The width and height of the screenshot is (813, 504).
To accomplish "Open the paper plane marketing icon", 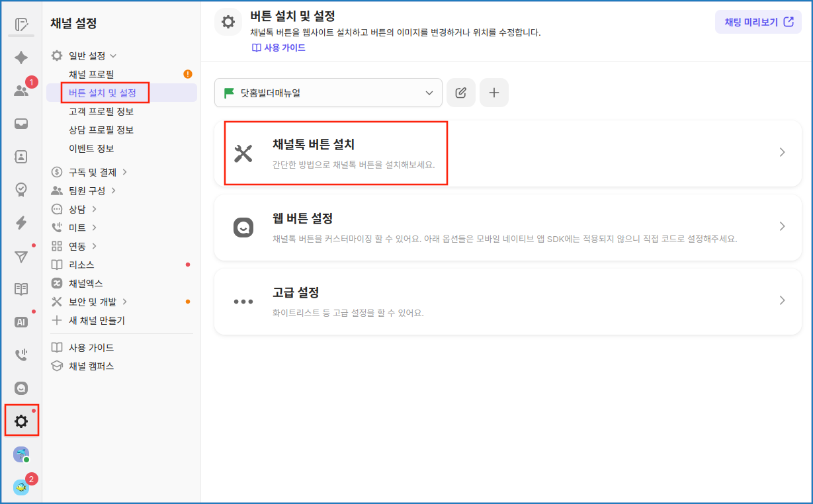I will click(x=21, y=257).
